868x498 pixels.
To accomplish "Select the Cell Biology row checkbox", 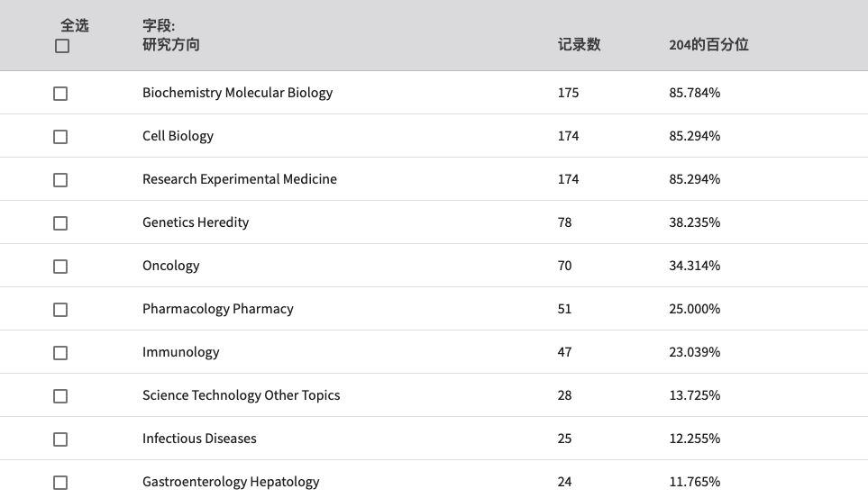I will pos(60,137).
